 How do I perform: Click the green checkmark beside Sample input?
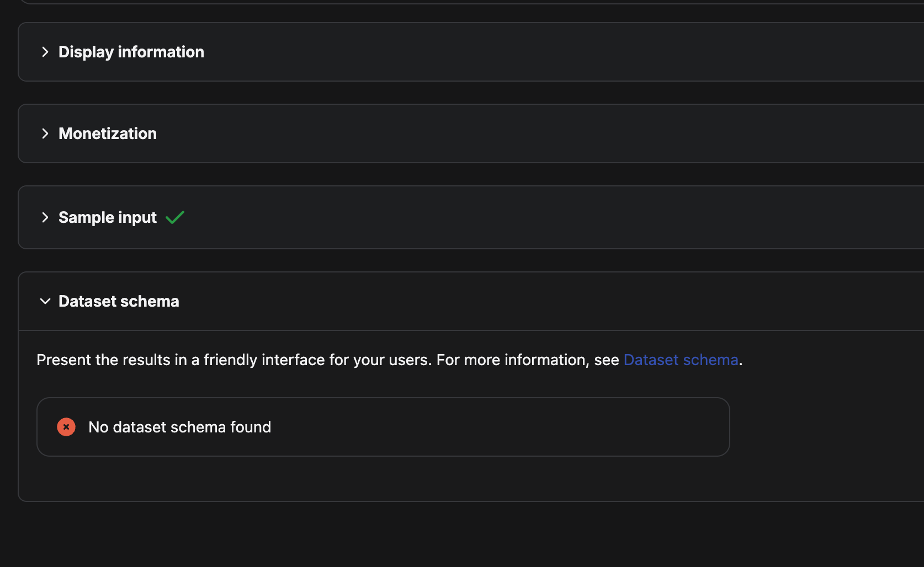click(175, 217)
